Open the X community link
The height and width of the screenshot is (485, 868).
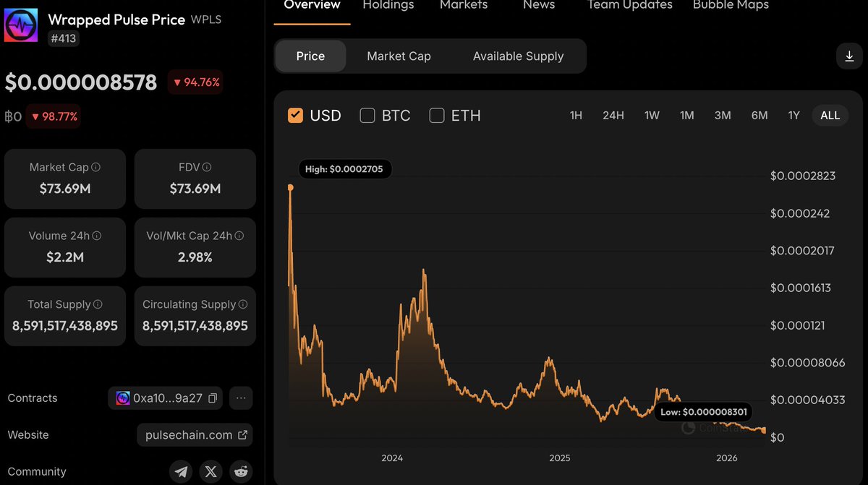click(x=210, y=472)
